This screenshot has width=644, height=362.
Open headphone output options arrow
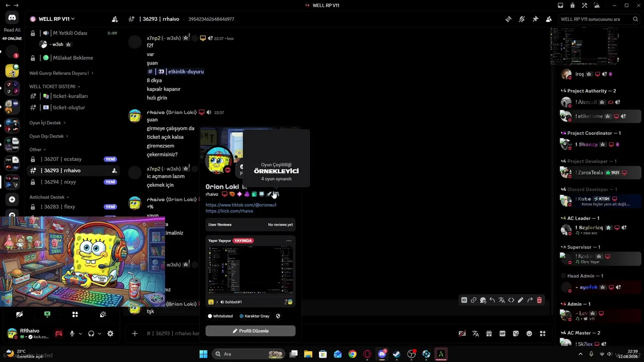99,333
